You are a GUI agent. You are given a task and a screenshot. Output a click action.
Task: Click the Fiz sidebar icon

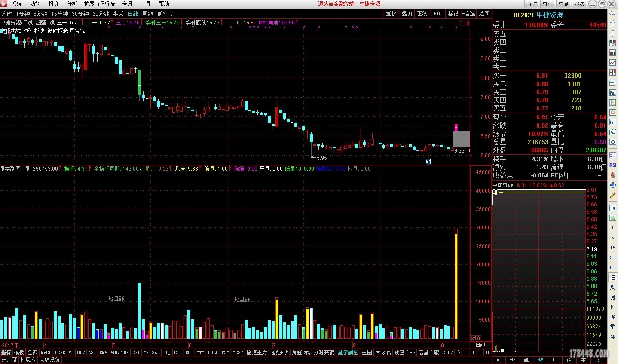(613, 122)
